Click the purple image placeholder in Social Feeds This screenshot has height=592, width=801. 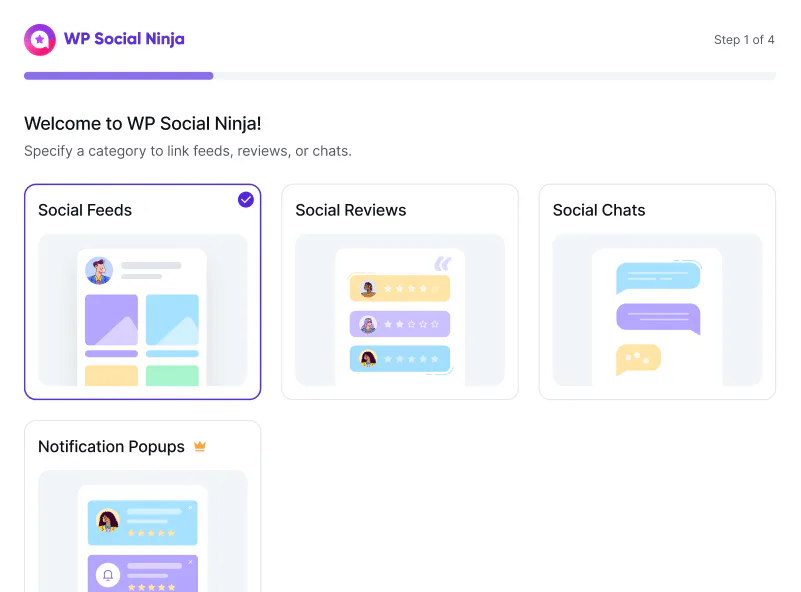(111, 320)
